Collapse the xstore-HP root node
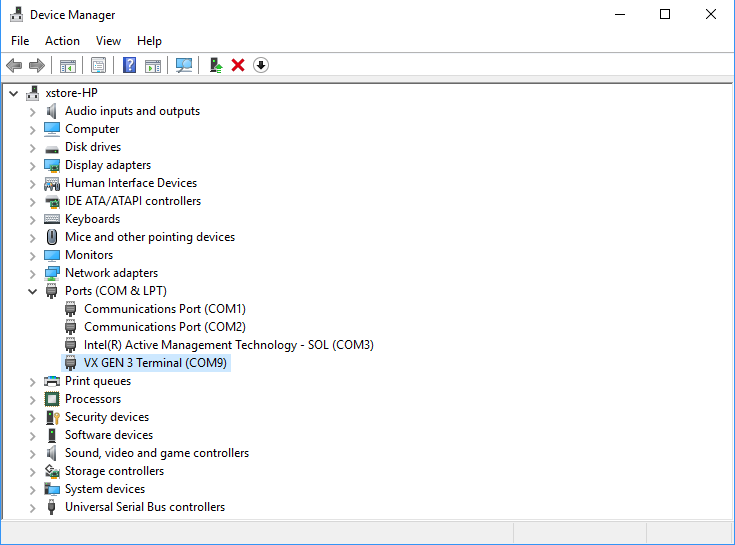The image size is (735, 545). (x=13, y=93)
